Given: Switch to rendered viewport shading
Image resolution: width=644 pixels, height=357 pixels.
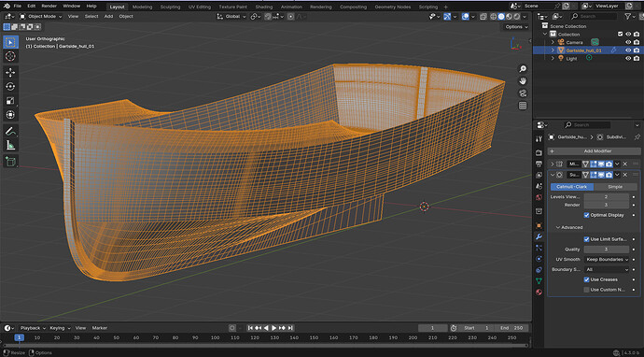Looking at the screenshot, I should pyautogui.click(x=517, y=17).
